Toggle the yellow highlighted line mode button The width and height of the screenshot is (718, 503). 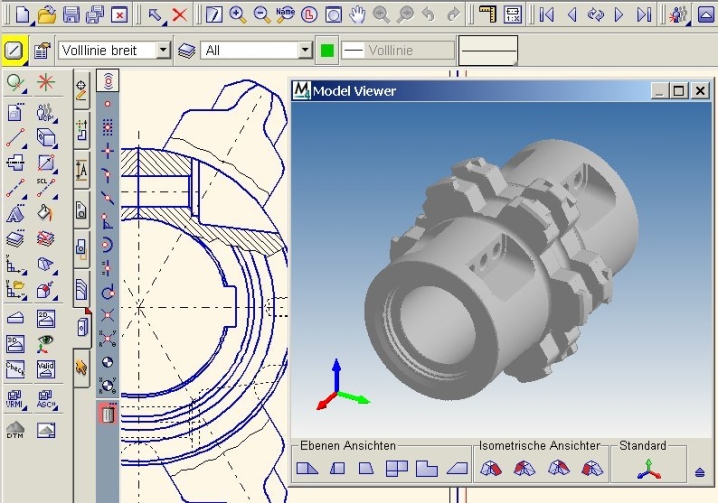pos(14,50)
